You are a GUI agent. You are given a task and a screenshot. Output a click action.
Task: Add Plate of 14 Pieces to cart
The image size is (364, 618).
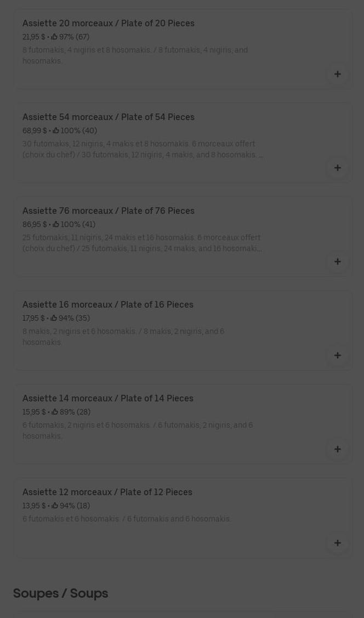point(338,449)
